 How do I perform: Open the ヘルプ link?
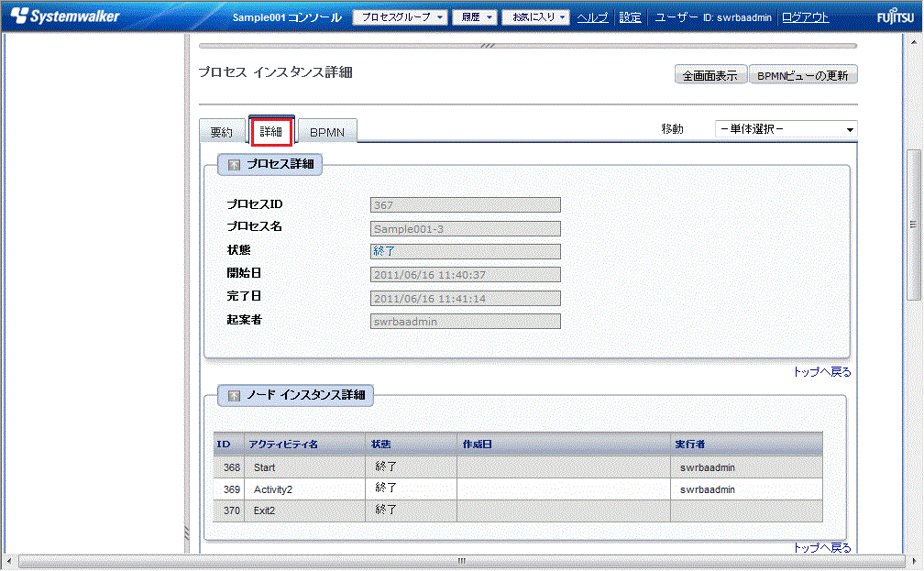[592, 17]
